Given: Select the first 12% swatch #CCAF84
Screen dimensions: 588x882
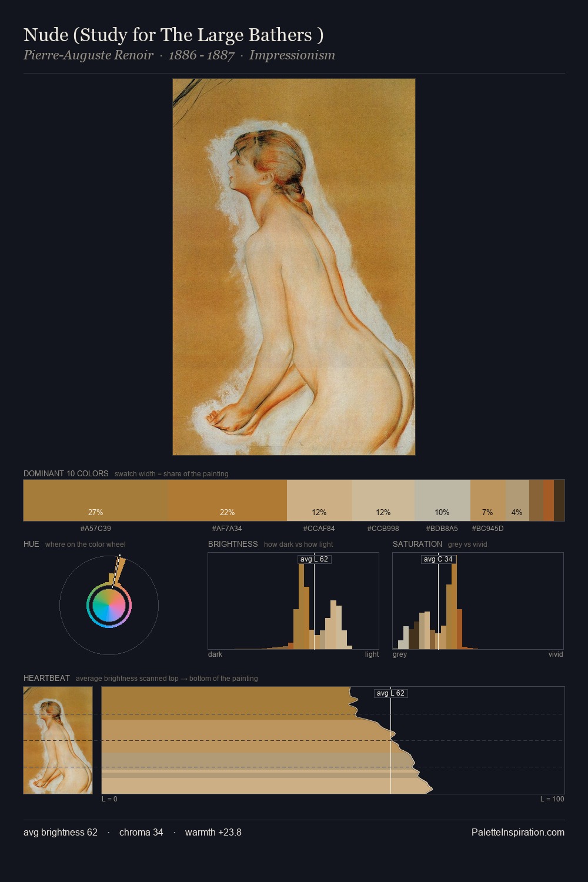Looking at the screenshot, I should [x=319, y=500].
